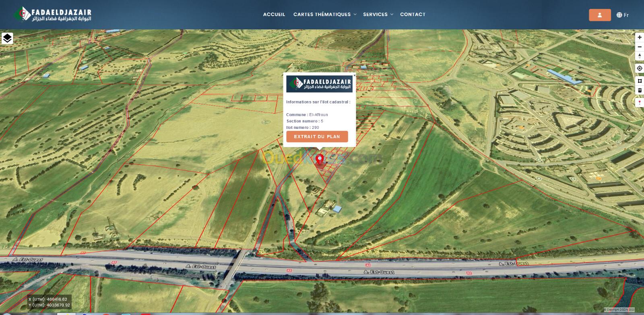Viewport: 644px width, 315px height.
Task: Open the Accueil menu item
Action: 274,15
